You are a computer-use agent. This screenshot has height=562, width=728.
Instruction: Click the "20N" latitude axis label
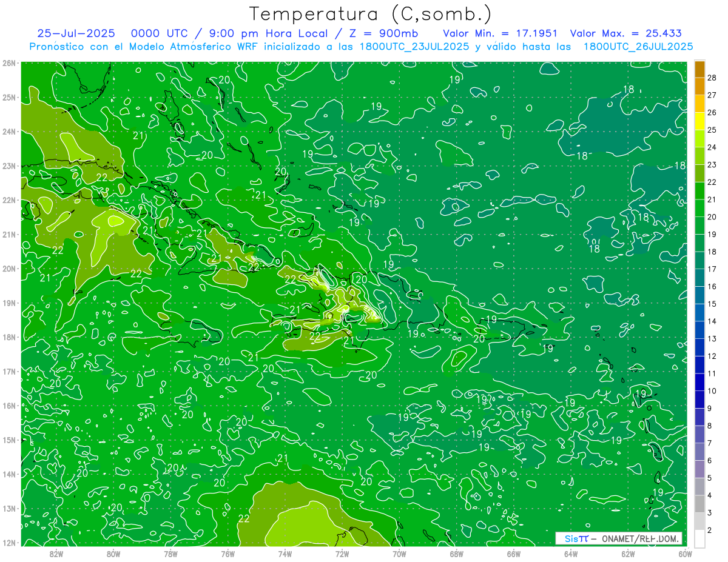[9, 269]
